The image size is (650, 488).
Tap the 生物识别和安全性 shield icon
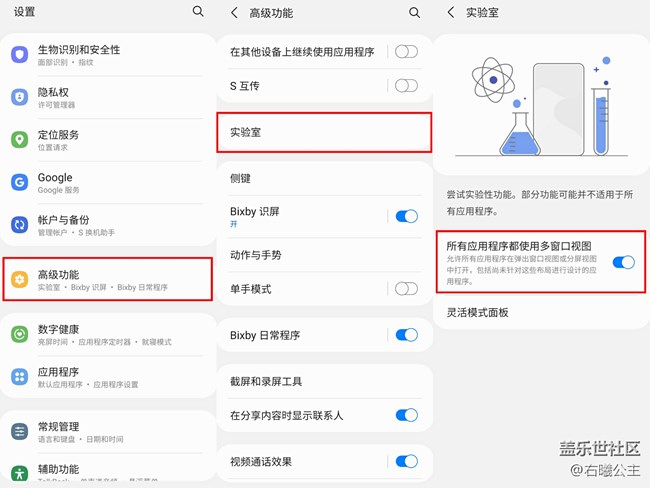tap(20, 54)
